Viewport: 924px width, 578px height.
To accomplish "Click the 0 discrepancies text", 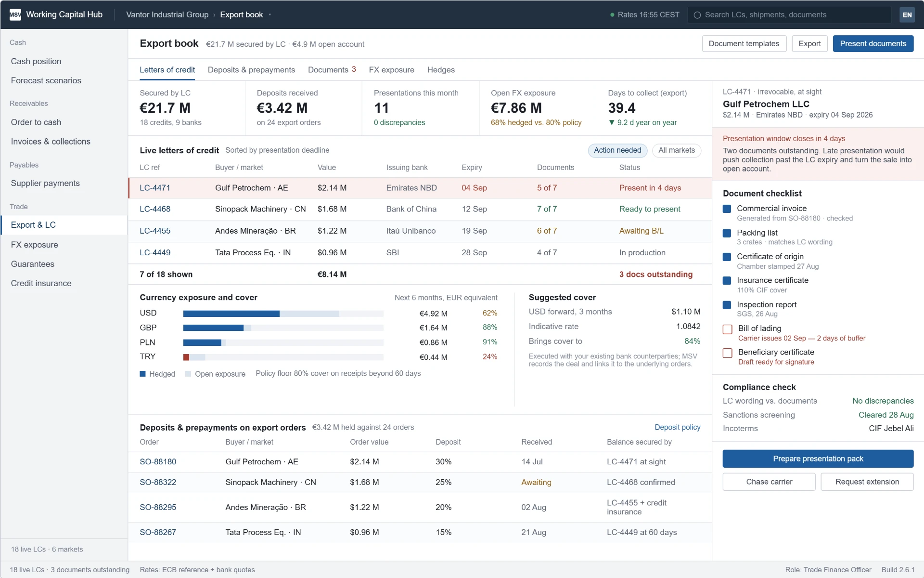I will pyautogui.click(x=399, y=122).
